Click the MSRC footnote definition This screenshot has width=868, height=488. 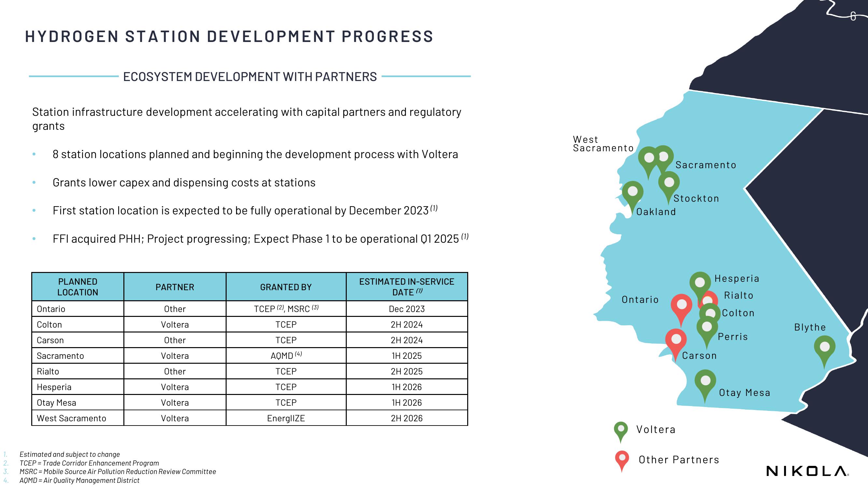tap(118, 472)
